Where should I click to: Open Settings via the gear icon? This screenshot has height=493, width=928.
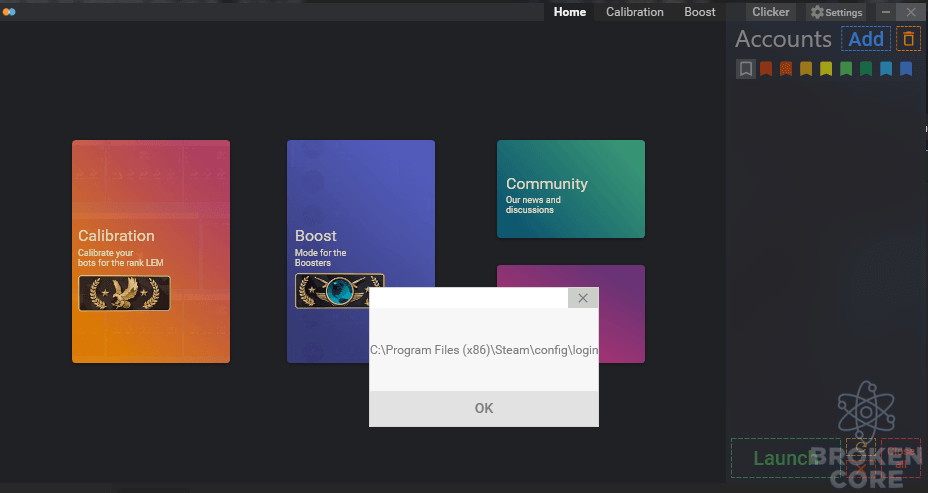(x=817, y=12)
